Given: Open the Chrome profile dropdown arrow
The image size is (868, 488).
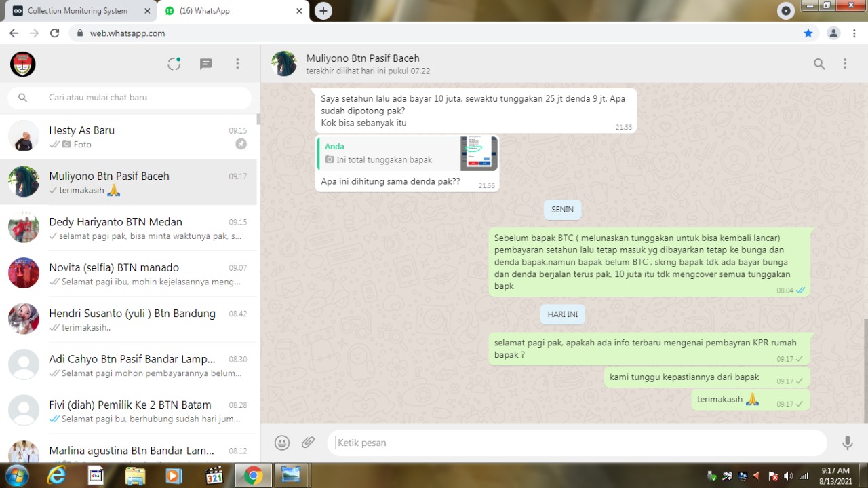Looking at the screenshot, I should pos(786,11).
